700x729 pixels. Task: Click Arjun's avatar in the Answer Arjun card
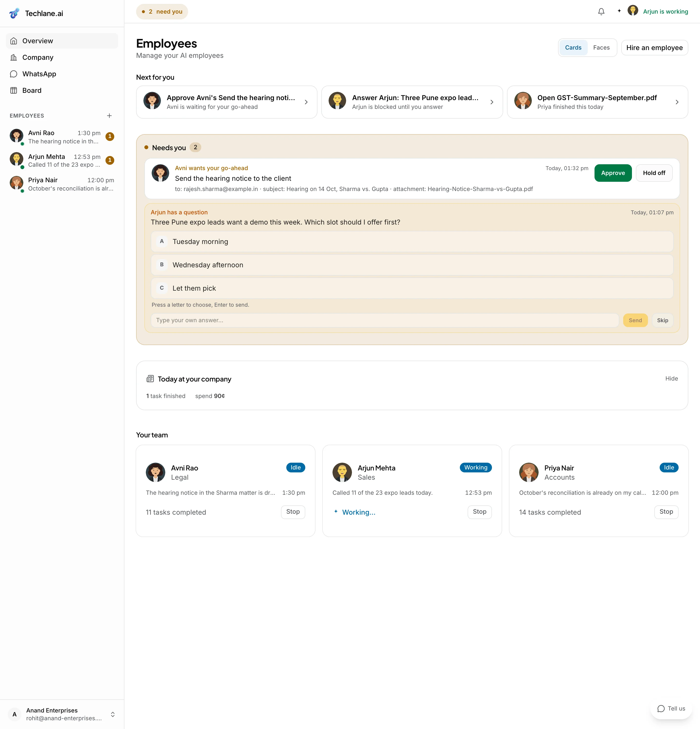(337, 101)
